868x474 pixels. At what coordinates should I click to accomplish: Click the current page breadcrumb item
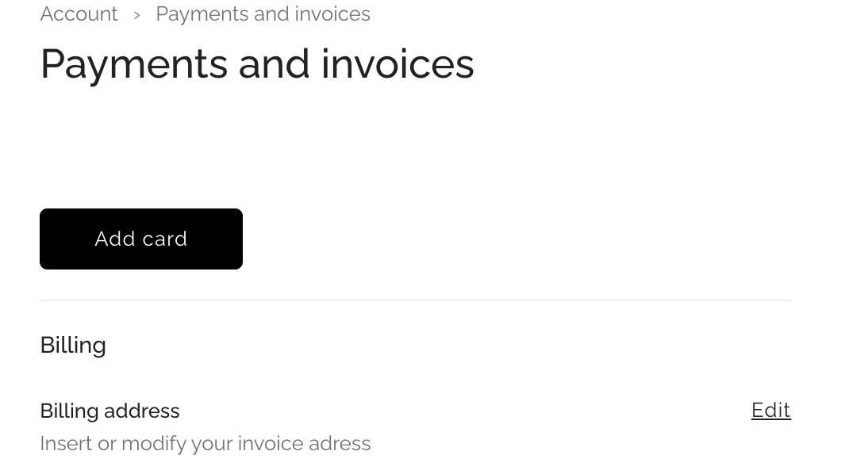pos(263,14)
